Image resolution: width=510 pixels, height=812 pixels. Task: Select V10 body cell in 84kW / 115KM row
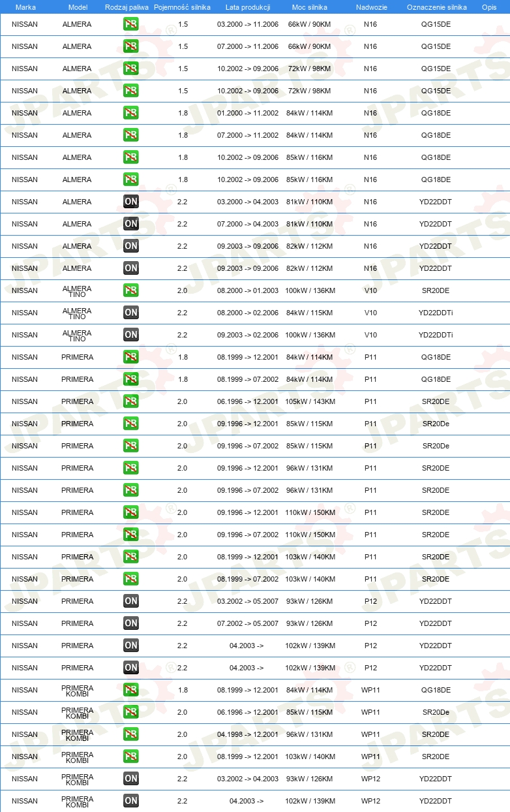tap(370, 313)
